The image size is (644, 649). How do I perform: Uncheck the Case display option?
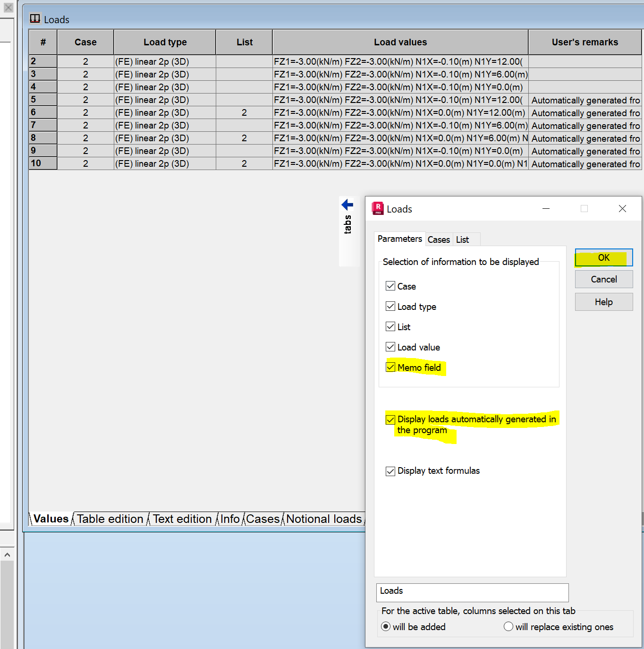click(390, 286)
